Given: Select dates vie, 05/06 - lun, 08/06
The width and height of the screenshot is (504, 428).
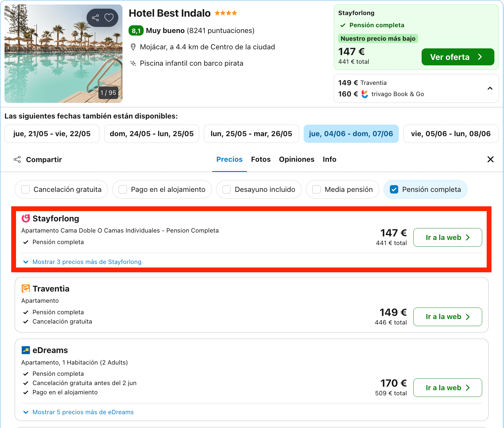Looking at the screenshot, I should (x=451, y=134).
